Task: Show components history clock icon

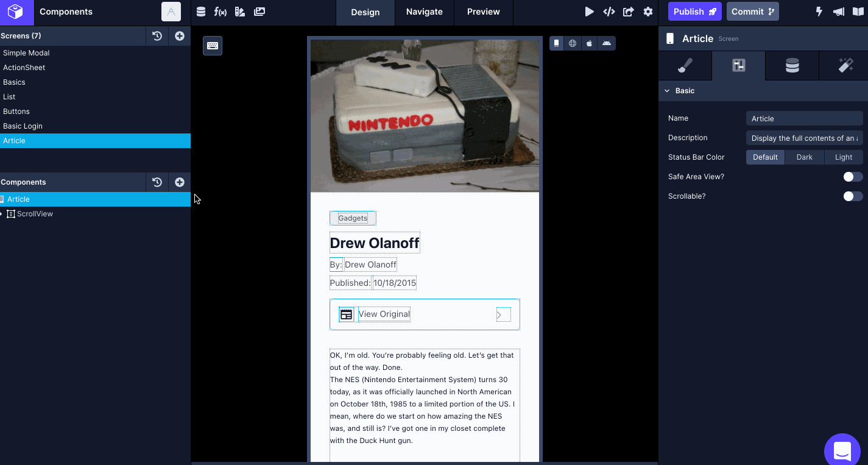Action: click(x=157, y=182)
